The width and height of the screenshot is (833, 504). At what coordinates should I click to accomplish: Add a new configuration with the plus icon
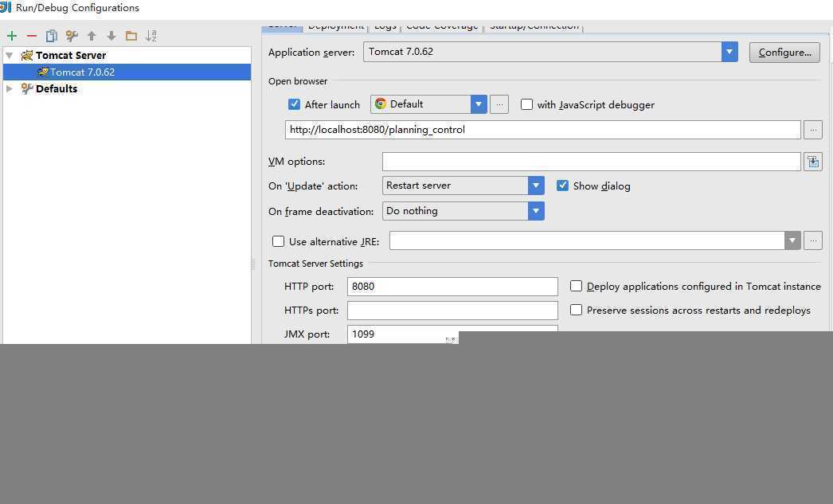[12, 36]
